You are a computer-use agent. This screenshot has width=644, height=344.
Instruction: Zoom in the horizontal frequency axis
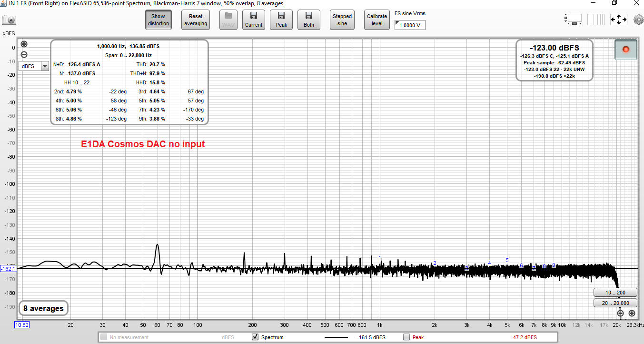click(x=632, y=313)
